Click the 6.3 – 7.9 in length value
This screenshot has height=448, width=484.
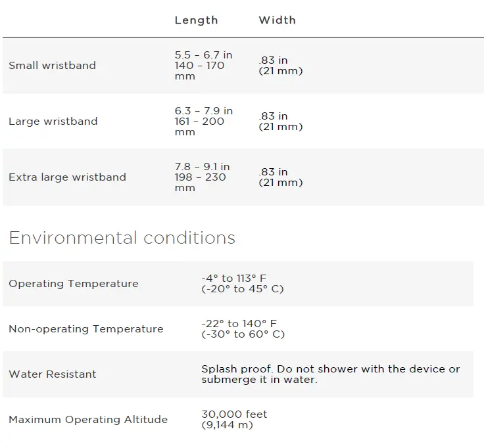pyautogui.click(x=203, y=111)
